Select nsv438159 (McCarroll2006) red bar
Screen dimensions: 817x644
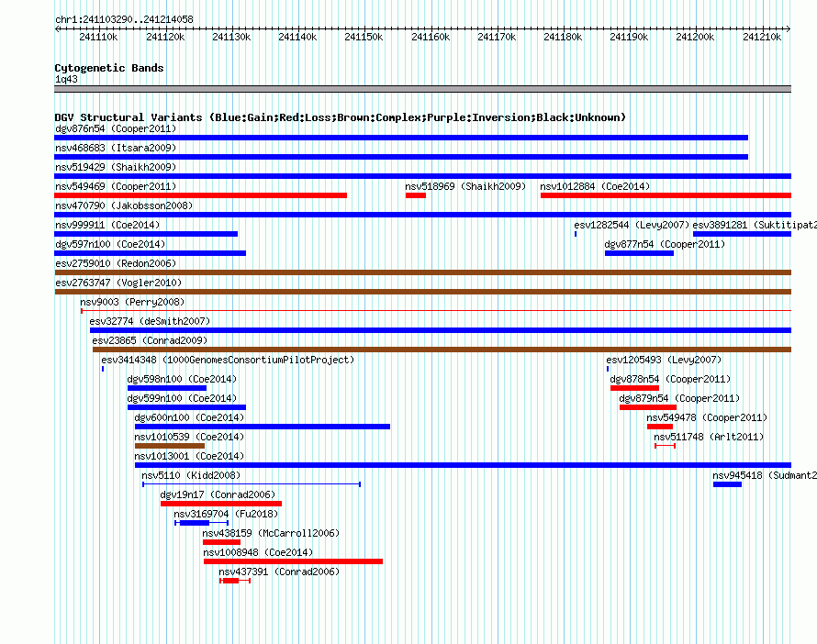[x=221, y=542]
